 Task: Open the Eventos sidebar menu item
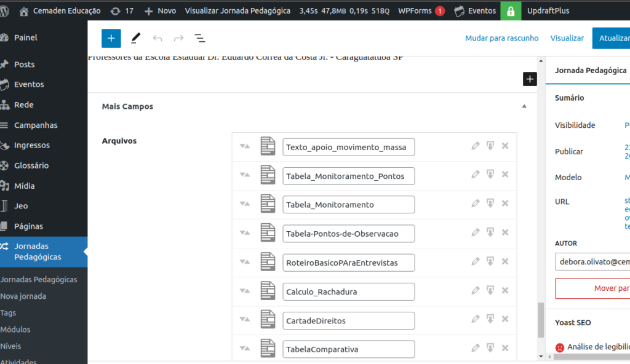[29, 84]
